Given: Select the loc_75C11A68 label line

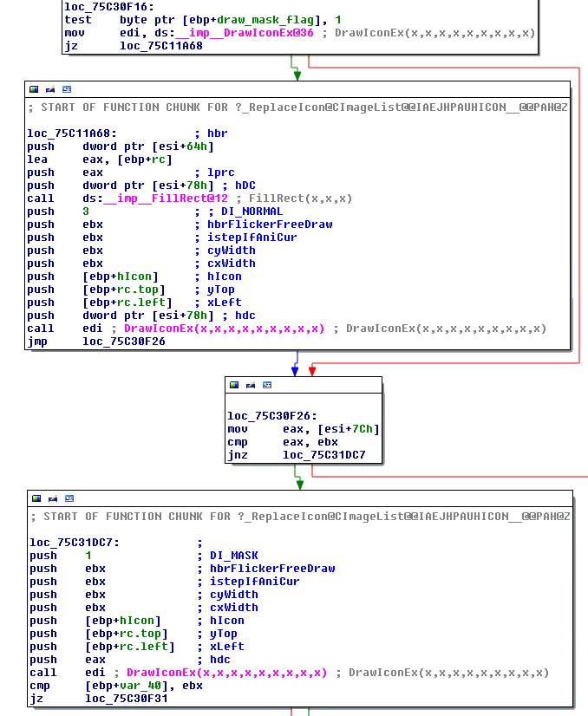Looking at the screenshot, I should [72, 133].
